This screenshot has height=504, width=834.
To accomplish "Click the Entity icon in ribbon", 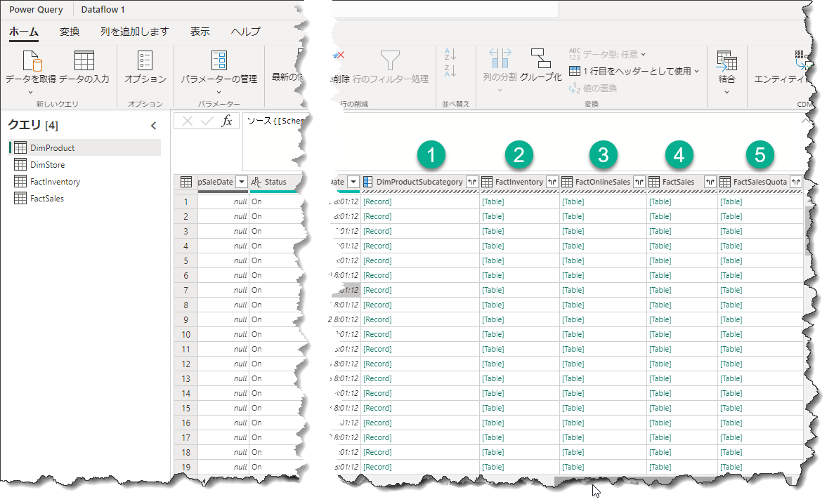I will (803, 61).
